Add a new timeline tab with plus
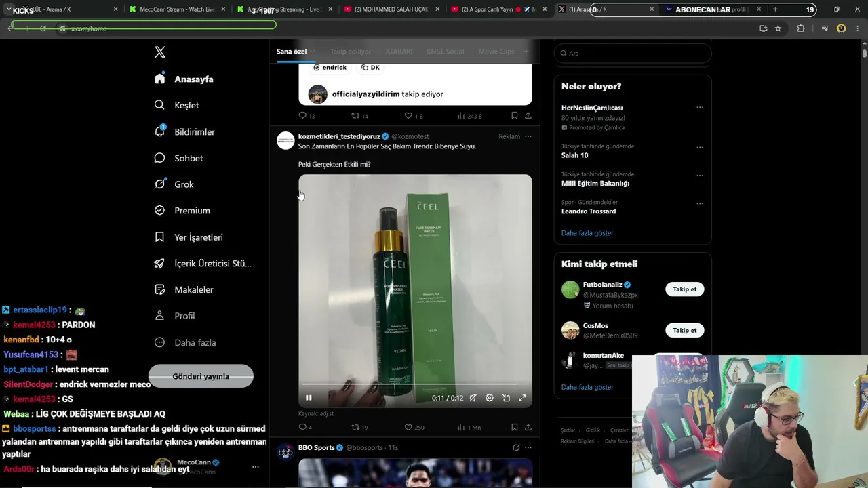This screenshot has height=488, width=868. [x=526, y=52]
